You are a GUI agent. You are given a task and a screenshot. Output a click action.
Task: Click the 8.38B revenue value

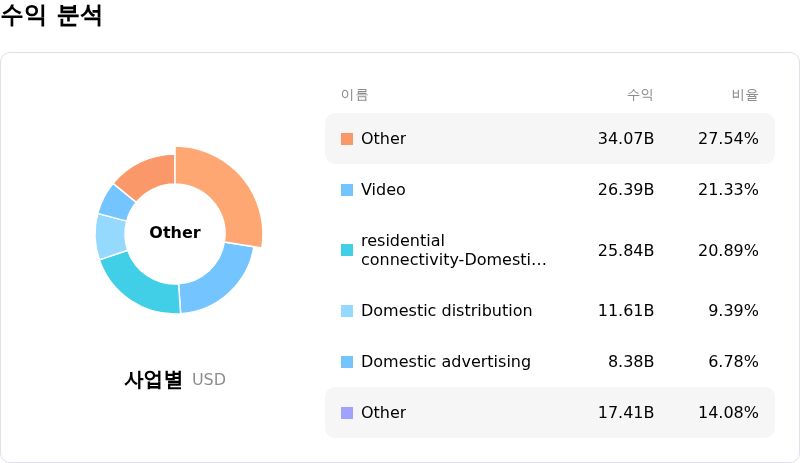click(x=631, y=361)
